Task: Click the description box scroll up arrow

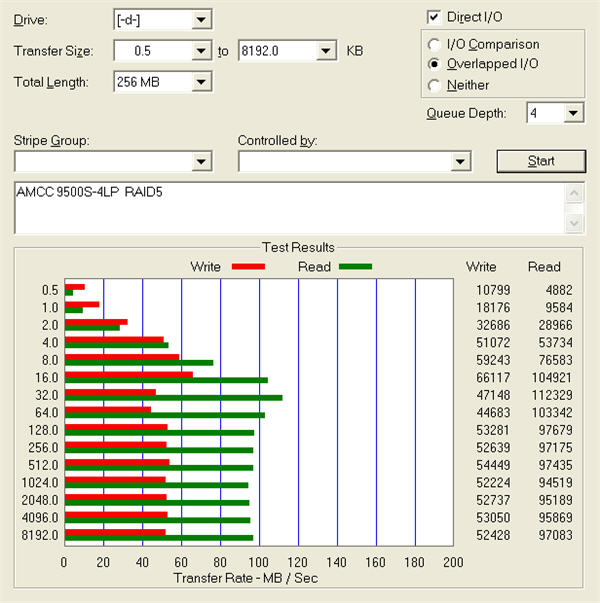Action: click(x=574, y=193)
